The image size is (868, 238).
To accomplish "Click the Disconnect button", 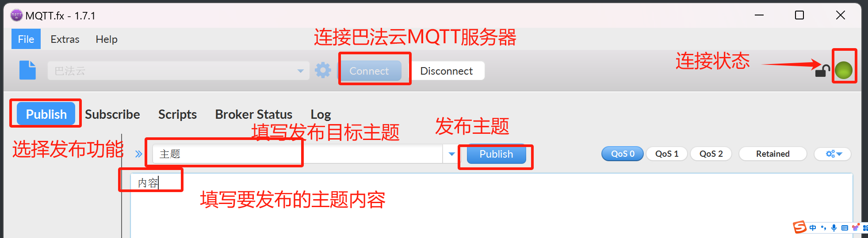I will point(447,71).
